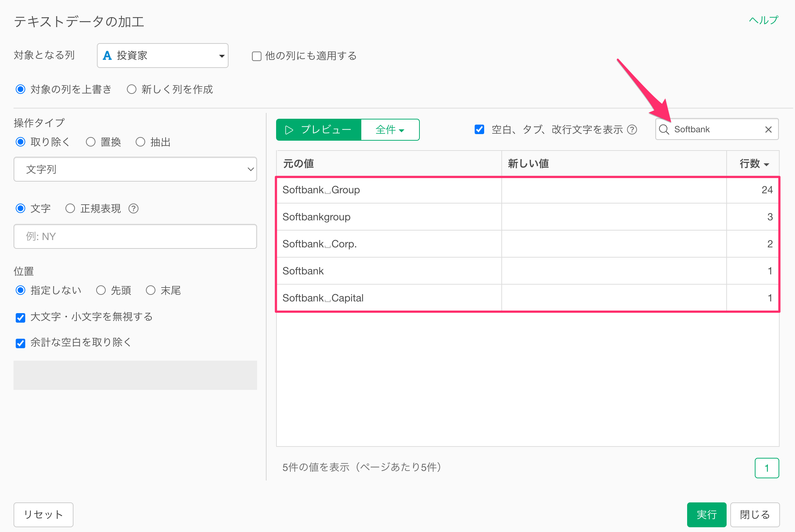Toggle 空白、タブ、改行文字を表示 checkbox
This screenshot has width=795, height=532.
coord(479,129)
